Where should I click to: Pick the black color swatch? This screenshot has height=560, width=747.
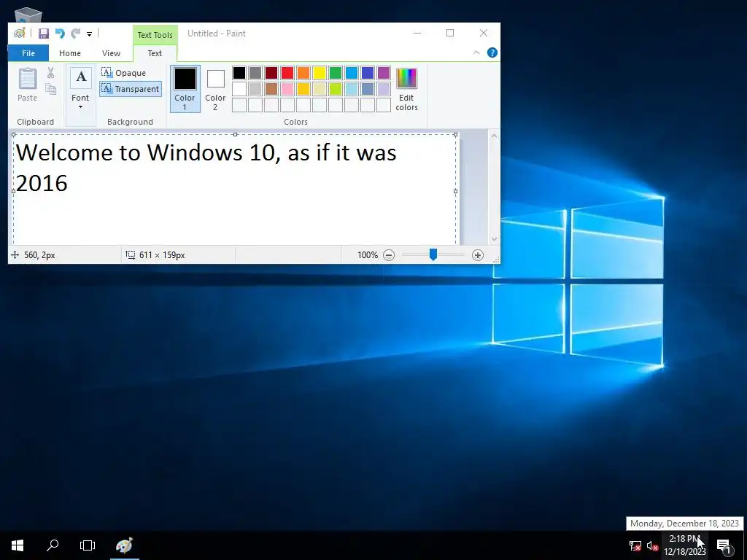point(239,73)
